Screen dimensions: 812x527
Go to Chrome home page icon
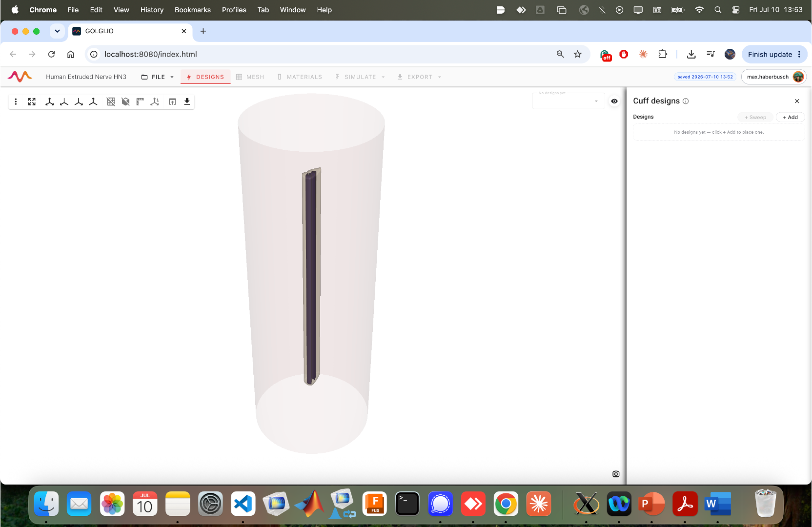tap(71, 54)
